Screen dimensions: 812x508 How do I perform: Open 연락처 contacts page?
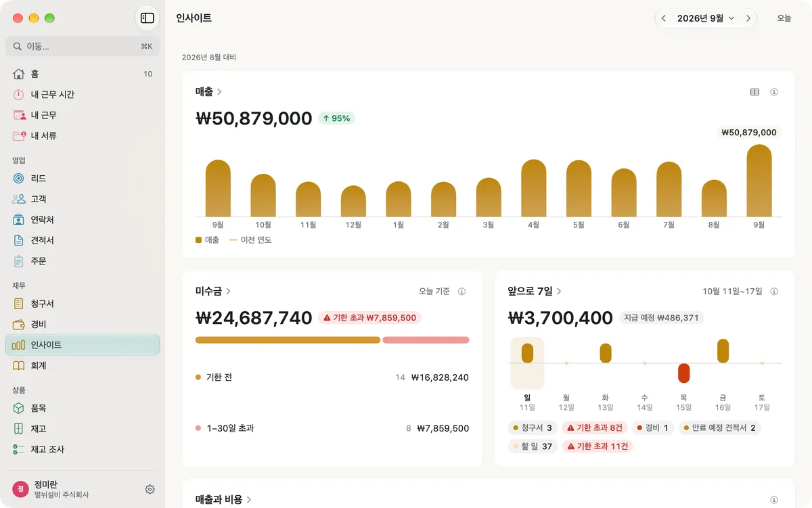pos(83,220)
